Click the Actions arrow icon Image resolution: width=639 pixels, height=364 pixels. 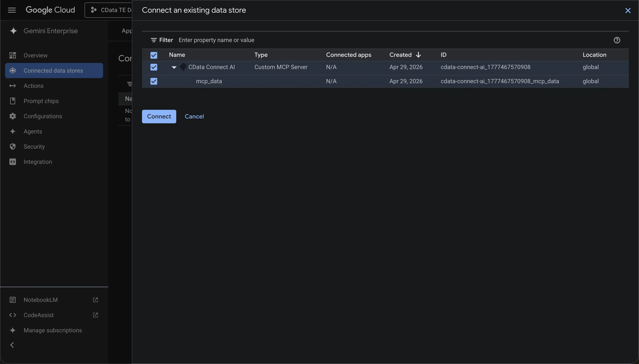click(12, 86)
